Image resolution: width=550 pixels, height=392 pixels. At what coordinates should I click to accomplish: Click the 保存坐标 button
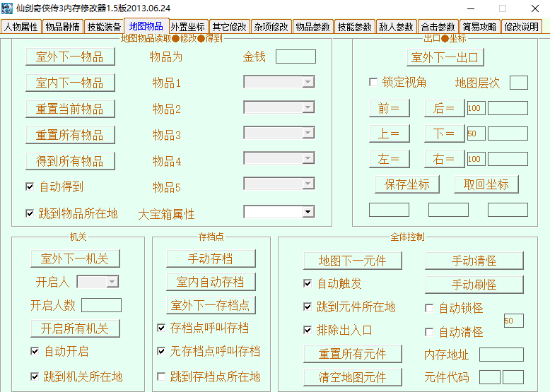pos(407,184)
